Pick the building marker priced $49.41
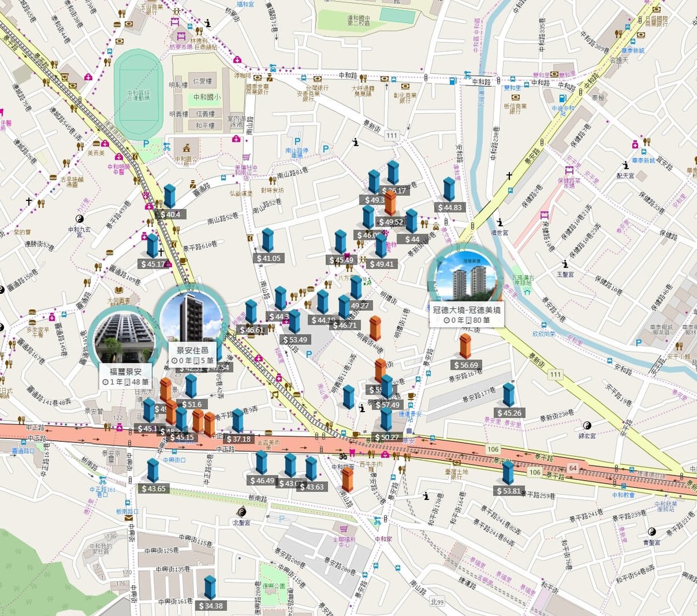 click(381, 246)
